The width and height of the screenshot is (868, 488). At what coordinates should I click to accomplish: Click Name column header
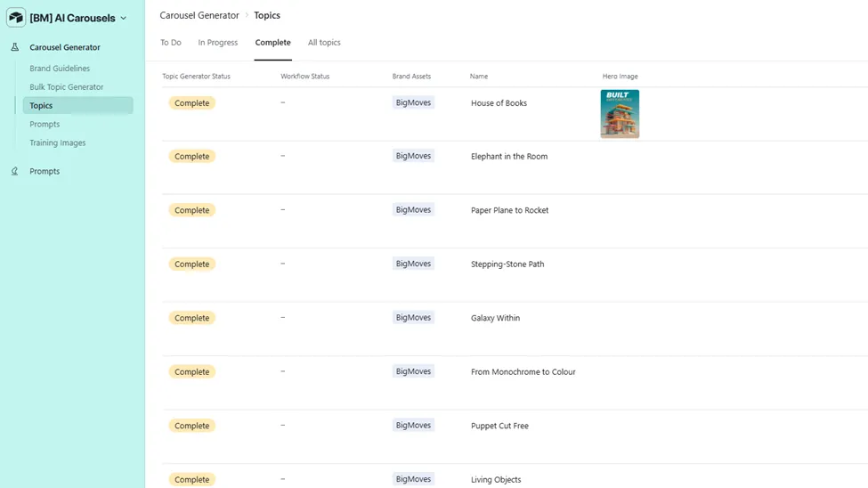(x=479, y=77)
